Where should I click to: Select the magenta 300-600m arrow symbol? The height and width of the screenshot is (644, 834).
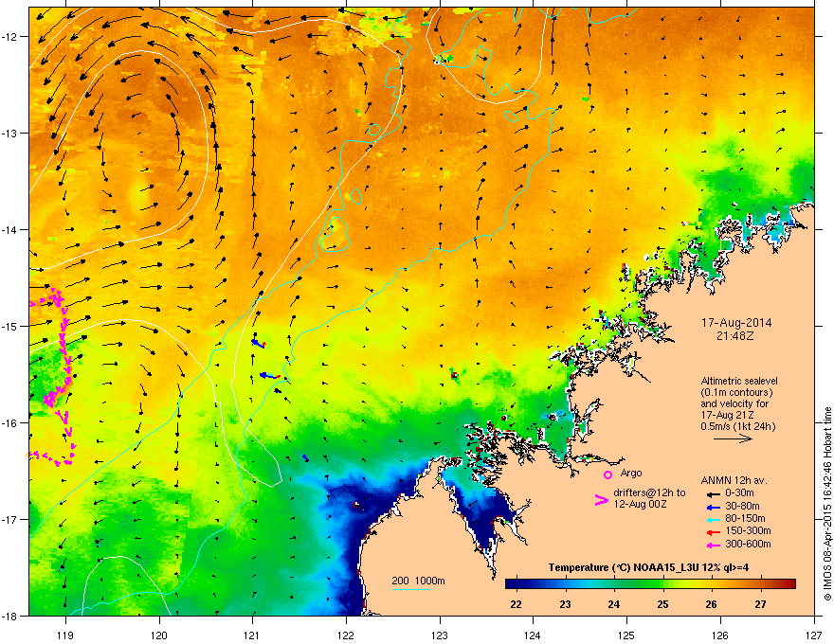tap(712, 546)
